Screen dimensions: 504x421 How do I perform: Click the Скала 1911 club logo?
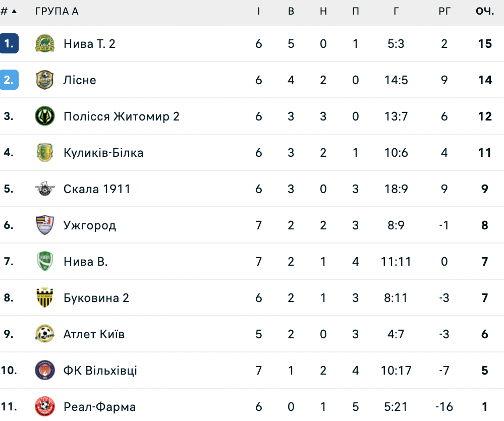(45, 189)
